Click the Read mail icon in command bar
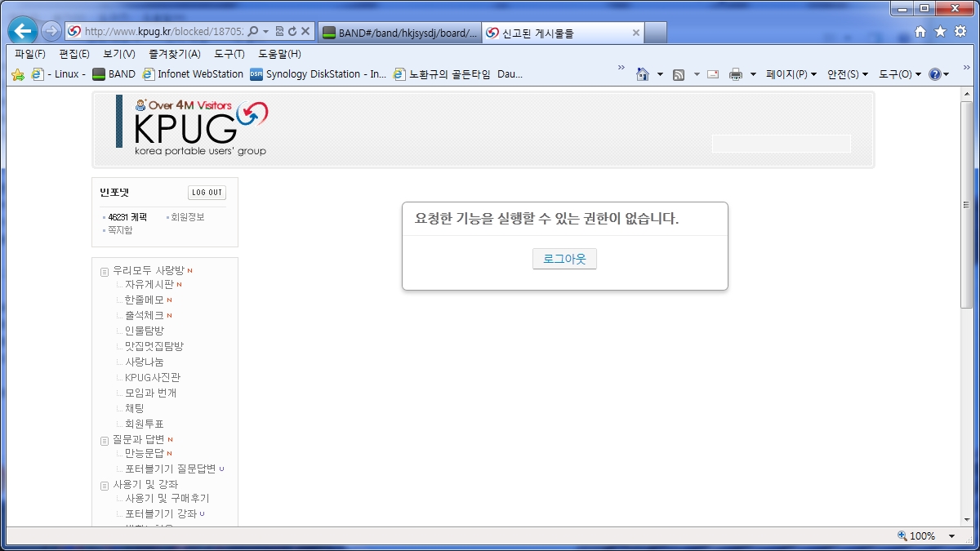 (x=713, y=74)
